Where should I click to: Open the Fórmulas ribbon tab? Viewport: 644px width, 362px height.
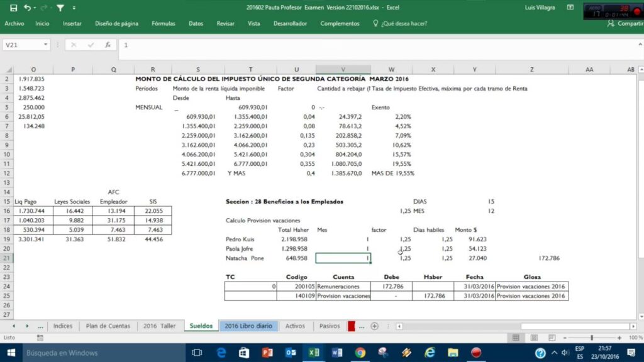[x=163, y=23]
